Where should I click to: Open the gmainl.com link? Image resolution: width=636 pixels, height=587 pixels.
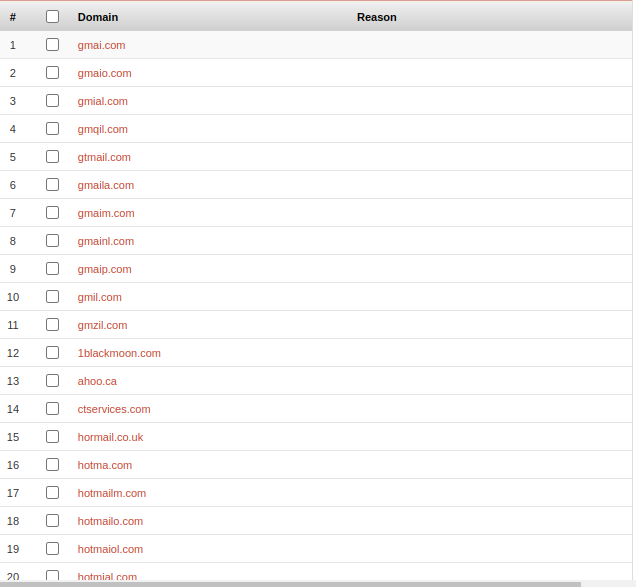tap(105, 241)
